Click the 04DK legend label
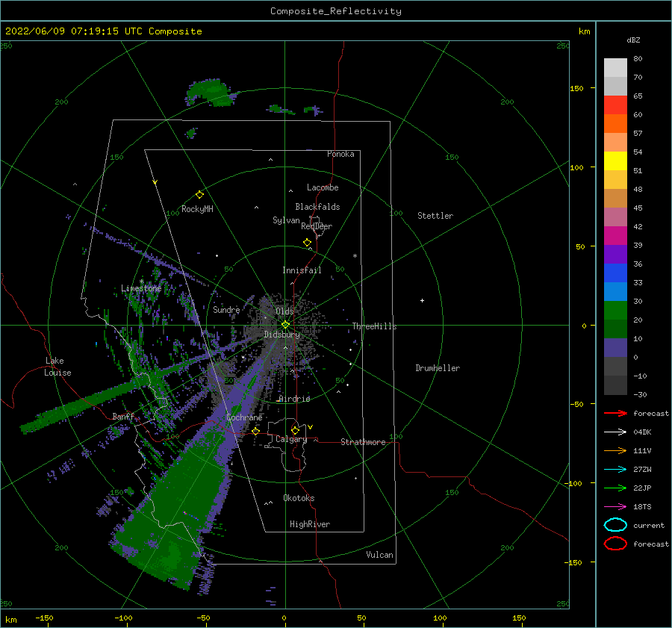672x628 pixels. (642, 432)
